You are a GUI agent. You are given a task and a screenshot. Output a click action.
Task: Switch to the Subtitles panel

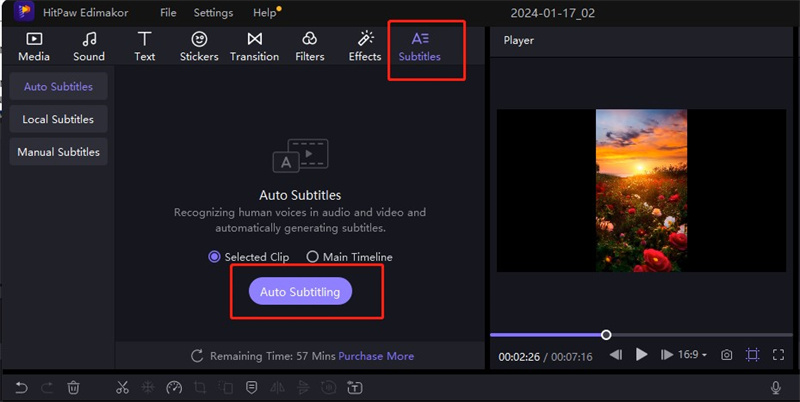coord(419,46)
